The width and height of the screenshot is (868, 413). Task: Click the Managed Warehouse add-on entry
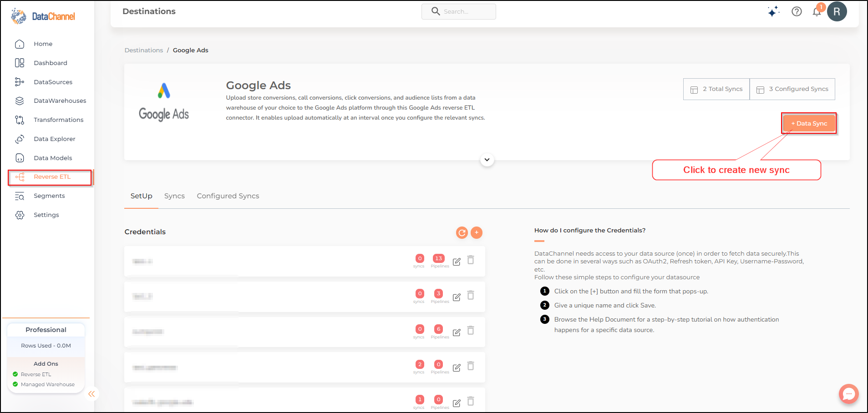tap(44, 384)
